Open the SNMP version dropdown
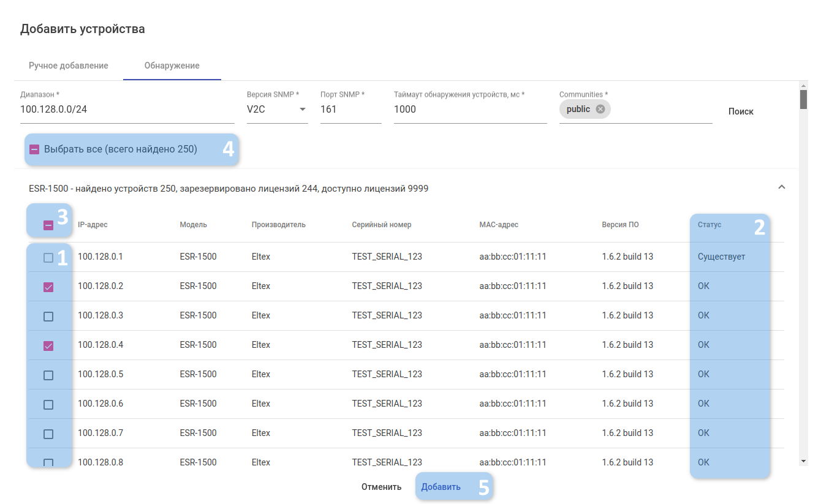This screenshot has height=504, width=821. (301, 110)
